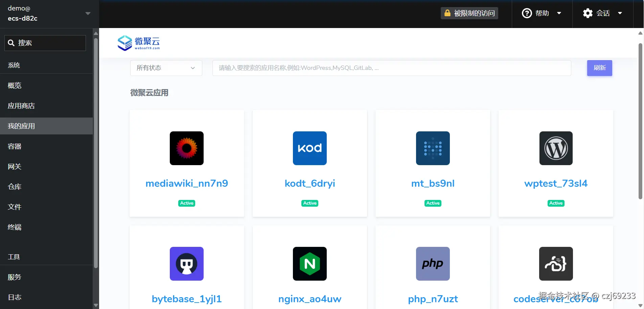Open the nginx_ao4uw app icon
The width and height of the screenshot is (644, 309).
(x=309, y=264)
